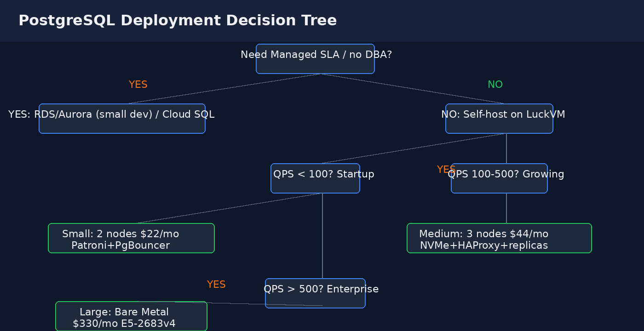This screenshot has width=644, height=331.
Task: Select the "Need Managed SLA / no DBA?" node
Action: [315, 59]
